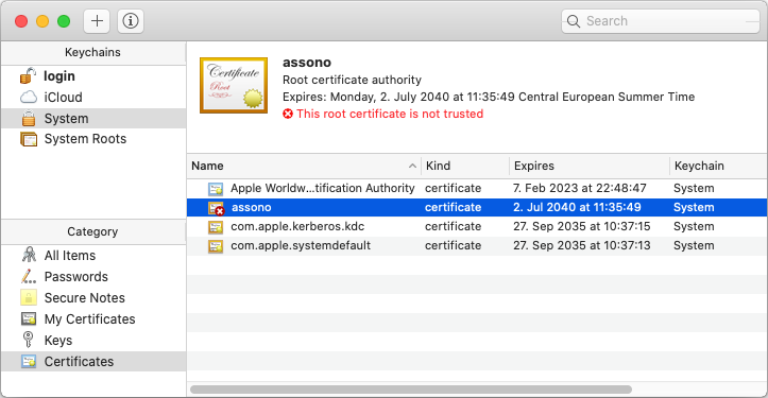This screenshot has width=768, height=398.
Task: Focus the Search field
Action: coord(660,21)
